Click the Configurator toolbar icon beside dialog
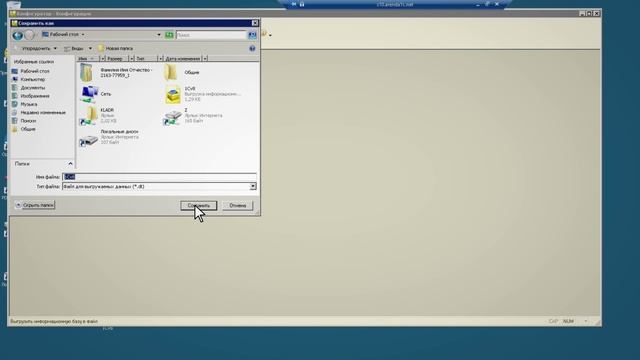This screenshot has width=640, height=360. pyautogui.click(x=264, y=34)
